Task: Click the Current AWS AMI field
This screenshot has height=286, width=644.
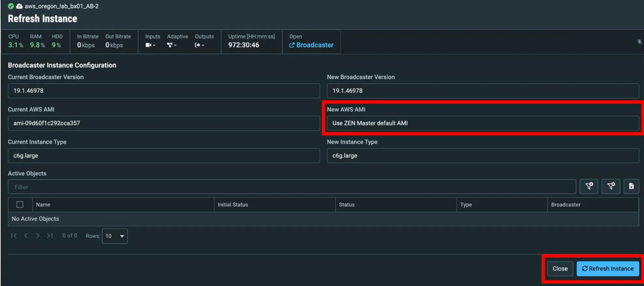Action: coord(164,123)
